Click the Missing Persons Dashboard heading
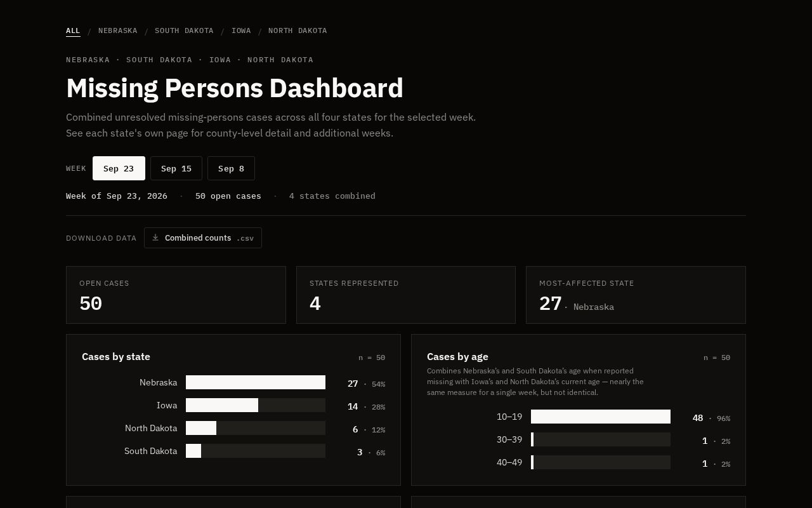This screenshot has width=812, height=508. click(x=235, y=88)
